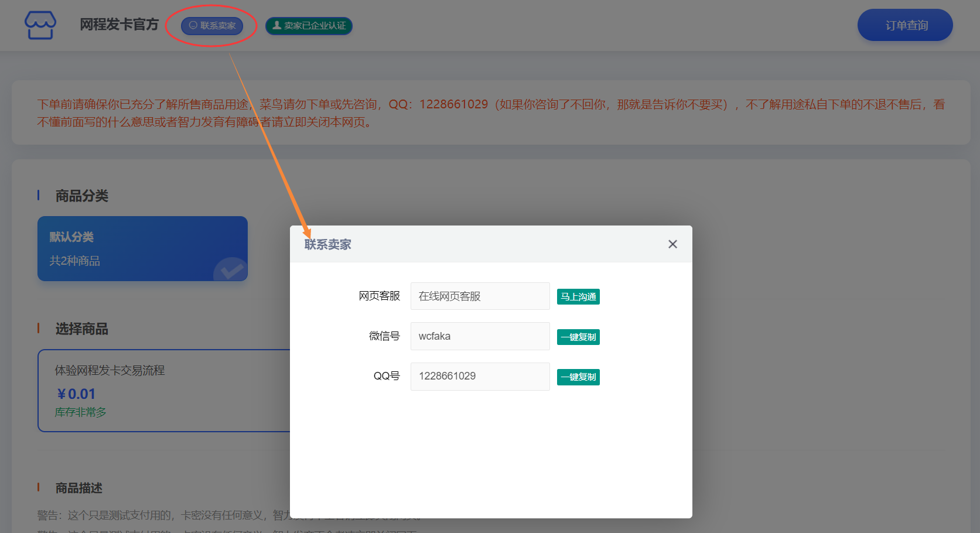This screenshot has width=980, height=533.
Task: Open the 联系卖家 button in header
Action: click(x=212, y=26)
